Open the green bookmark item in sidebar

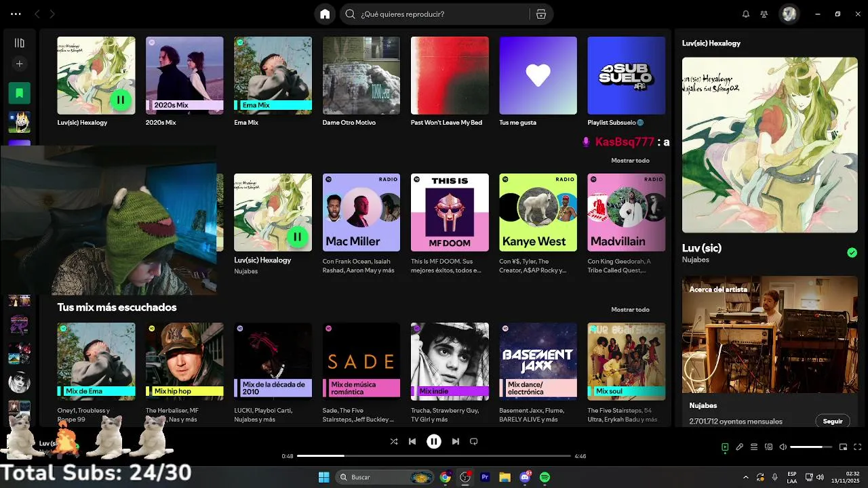coord(19,93)
